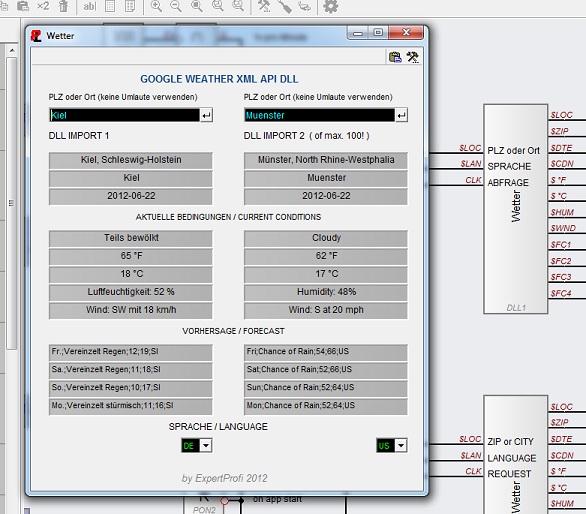The width and height of the screenshot is (586, 514).
Task: Click 'Wind: S at 20 mph' field
Action: click(x=326, y=310)
